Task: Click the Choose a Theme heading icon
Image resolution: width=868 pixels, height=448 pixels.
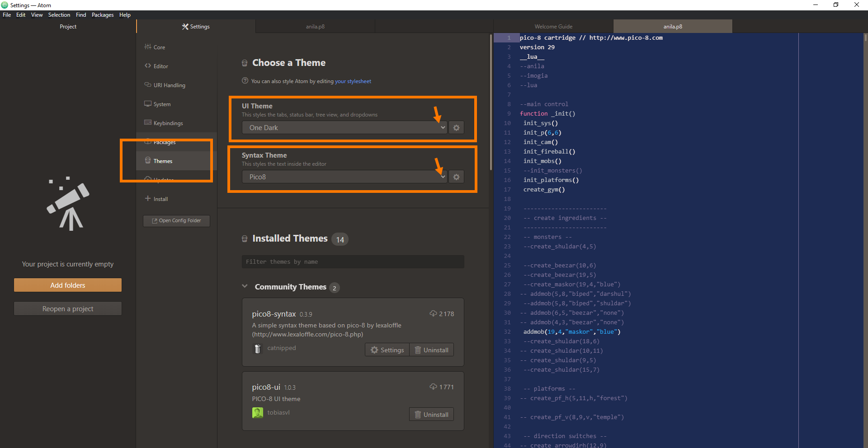Action: pos(245,63)
